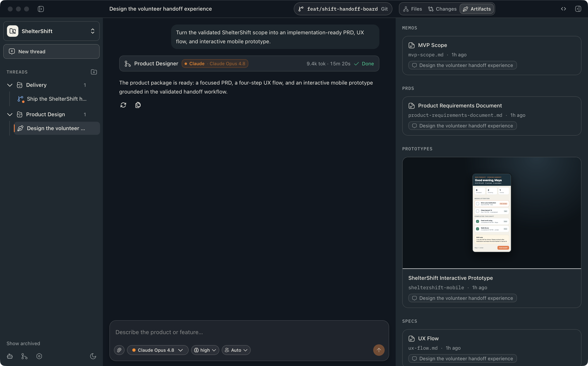Open the agents robot icon in sidebar footer
This screenshot has width=588, height=366.
[x=10, y=356]
